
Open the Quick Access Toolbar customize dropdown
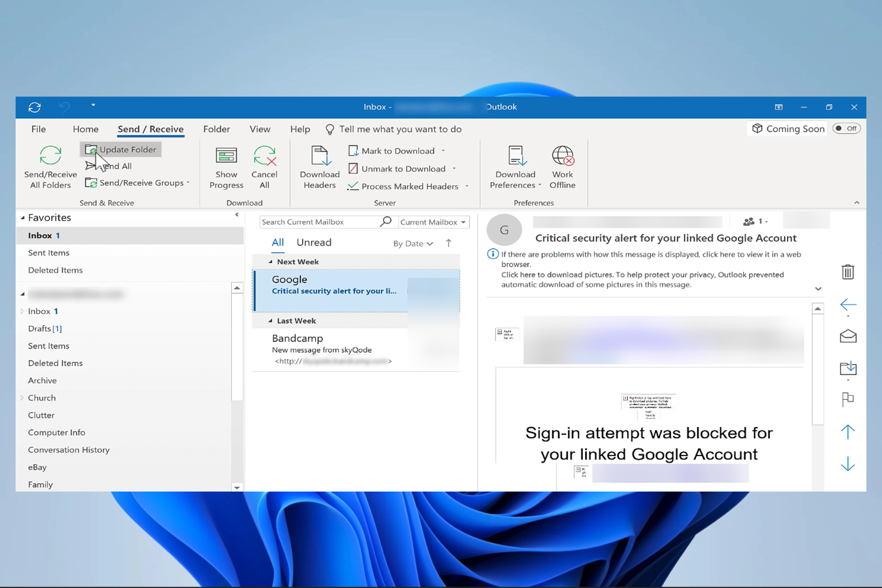tap(93, 105)
